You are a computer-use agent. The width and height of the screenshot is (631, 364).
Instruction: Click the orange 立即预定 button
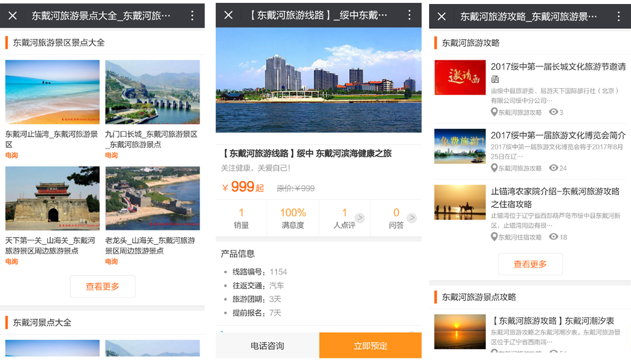(x=370, y=346)
